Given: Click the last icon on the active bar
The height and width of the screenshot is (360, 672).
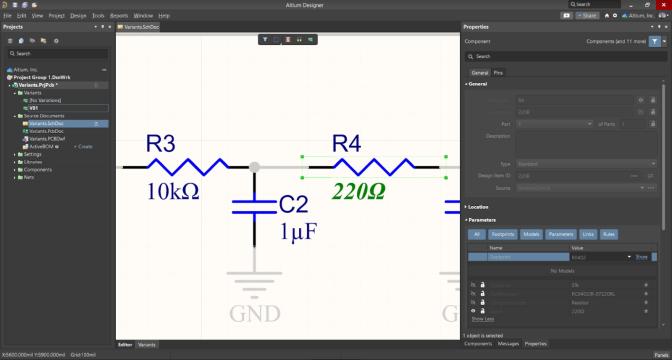Looking at the screenshot, I should pos(310,39).
